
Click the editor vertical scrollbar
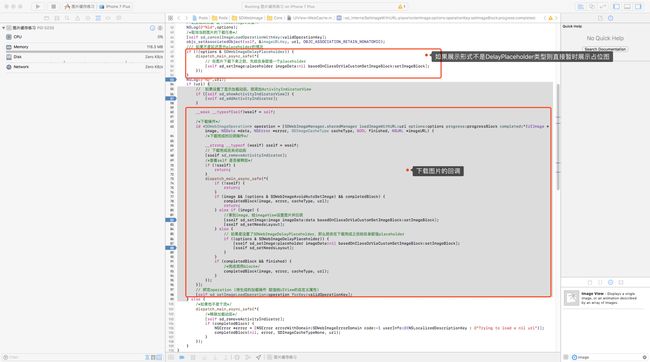558,137
